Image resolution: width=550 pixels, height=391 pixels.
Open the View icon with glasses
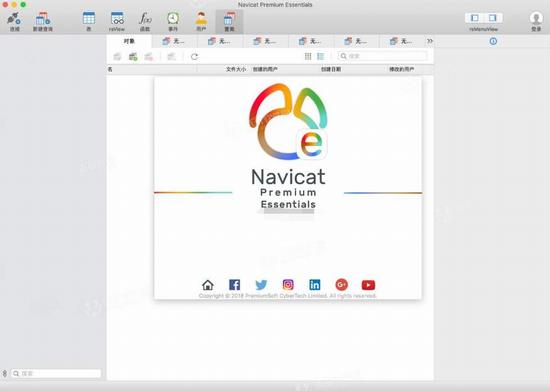click(117, 18)
